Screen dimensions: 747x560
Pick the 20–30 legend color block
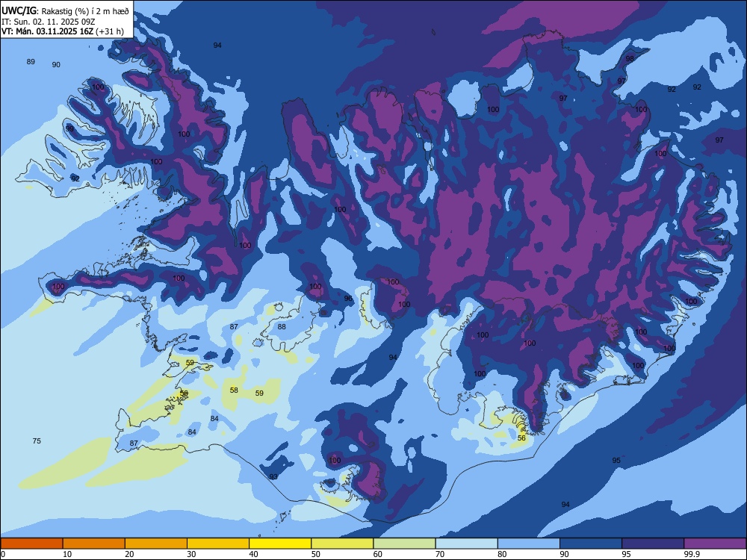pyautogui.click(x=156, y=544)
